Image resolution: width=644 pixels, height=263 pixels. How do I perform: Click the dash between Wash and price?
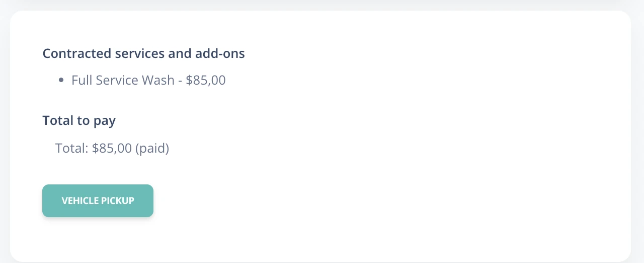coord(180,81)
